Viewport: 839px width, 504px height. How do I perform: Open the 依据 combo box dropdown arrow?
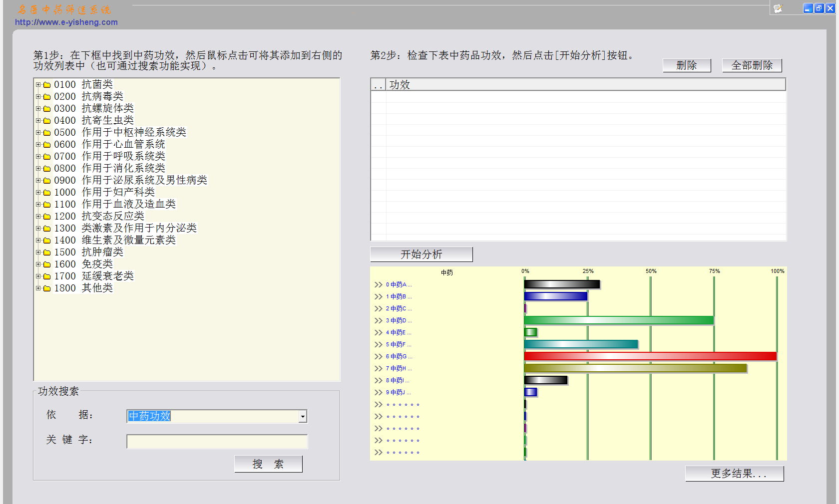(x=303, y=417)
